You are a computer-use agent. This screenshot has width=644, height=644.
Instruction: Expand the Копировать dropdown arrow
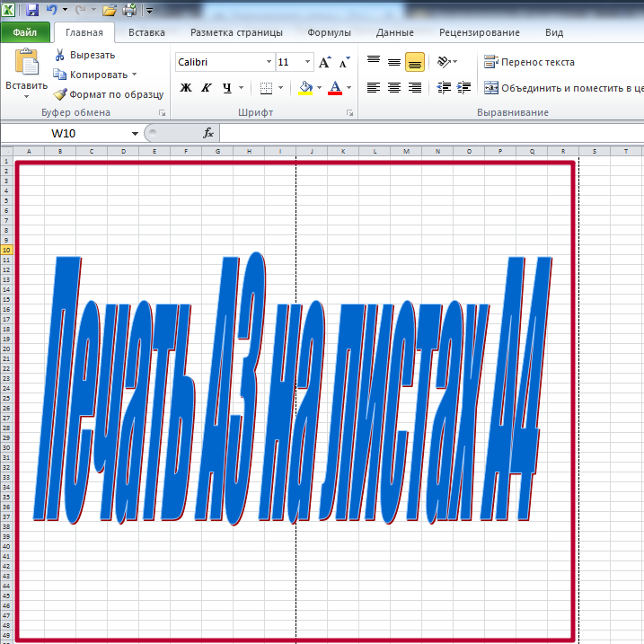[x=135, y=75]
